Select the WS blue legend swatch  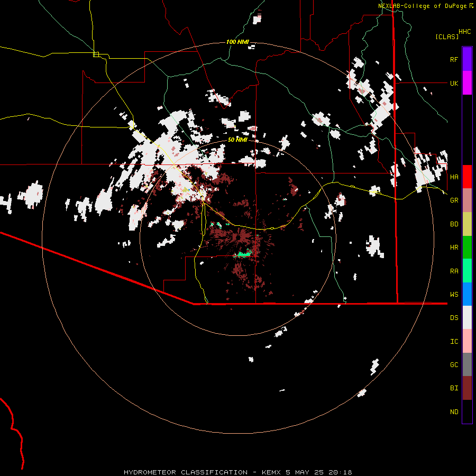point(467,294)
